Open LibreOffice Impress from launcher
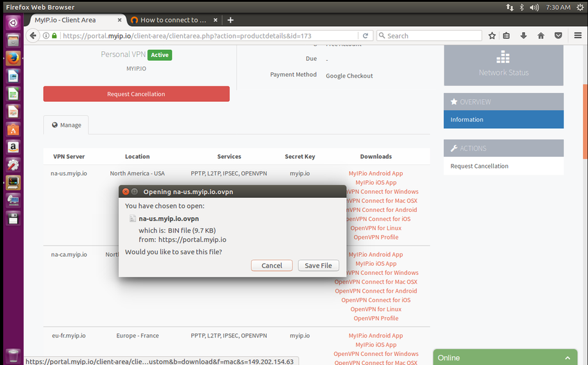The width and height of the screenshot is (588, 365). coord(13,111)
